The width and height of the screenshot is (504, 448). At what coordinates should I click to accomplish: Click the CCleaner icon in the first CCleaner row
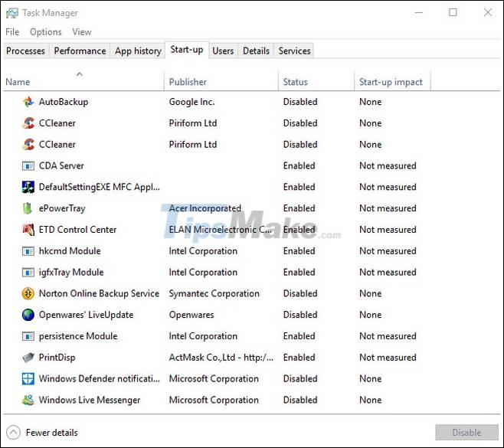click(28, 123)
